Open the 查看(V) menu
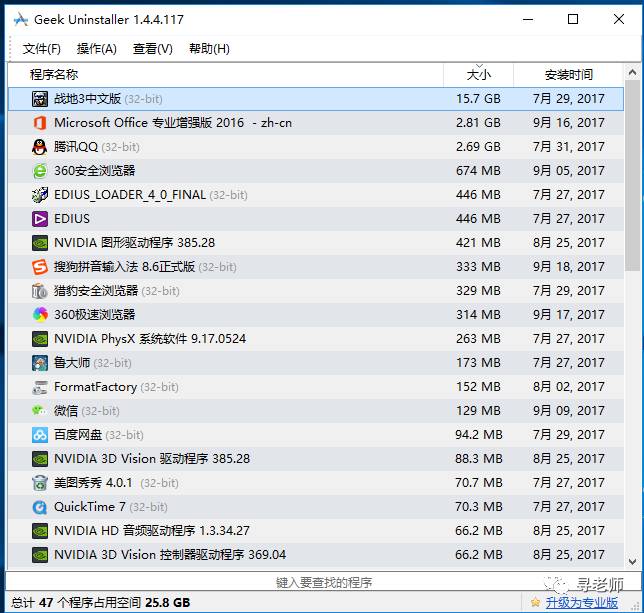 [x=153, y=49]
